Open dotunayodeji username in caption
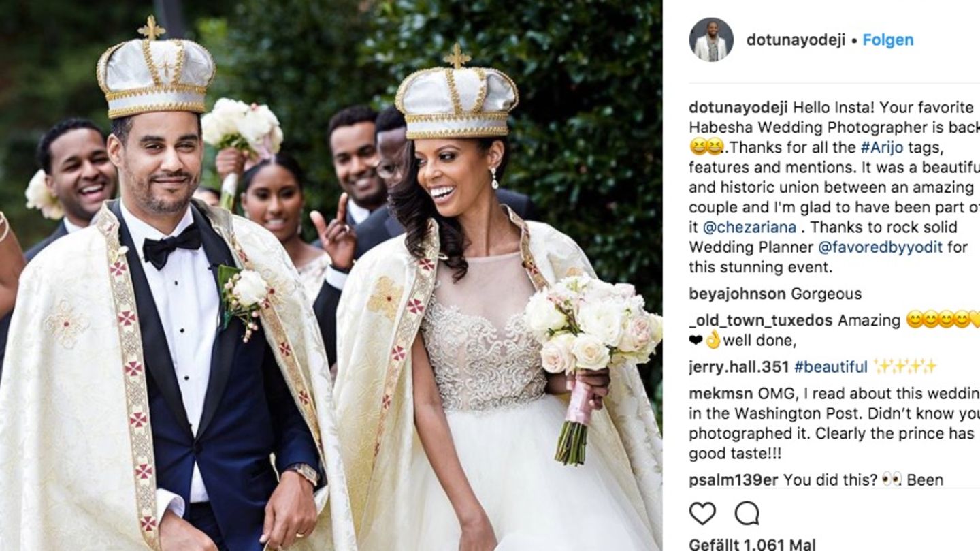Viewport: 980px width, 551px height. click(x=738, y=107)
